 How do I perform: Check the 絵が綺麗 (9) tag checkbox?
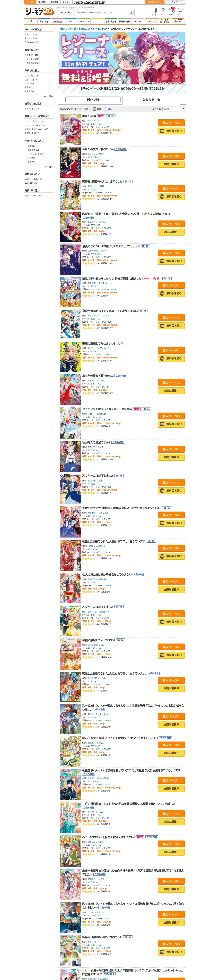pos(26,150)
